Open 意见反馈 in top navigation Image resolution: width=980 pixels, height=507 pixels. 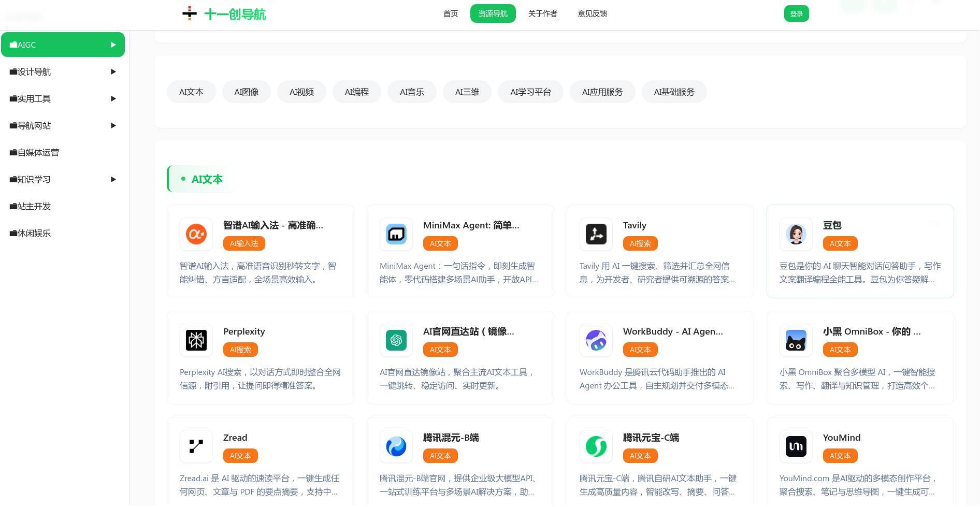tap(592, 13)
